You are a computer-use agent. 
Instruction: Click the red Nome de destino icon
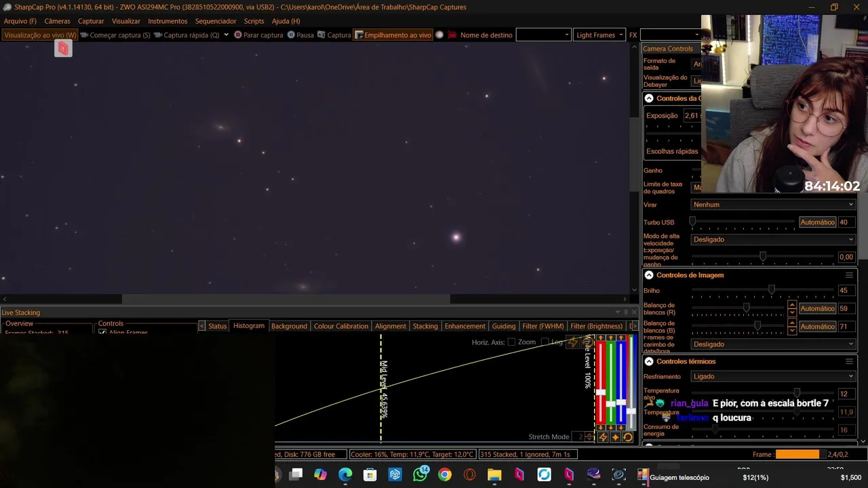point(452,35)
